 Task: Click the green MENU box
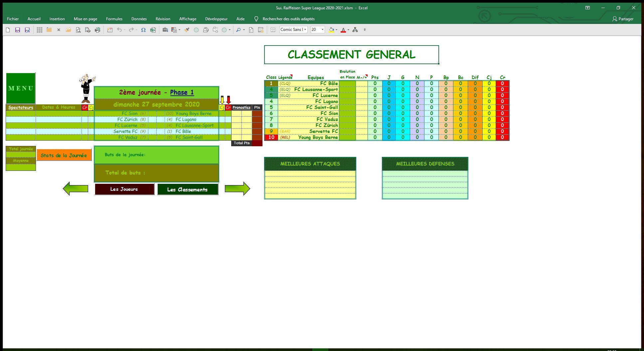pyautogui.click(x=21, y=88)
